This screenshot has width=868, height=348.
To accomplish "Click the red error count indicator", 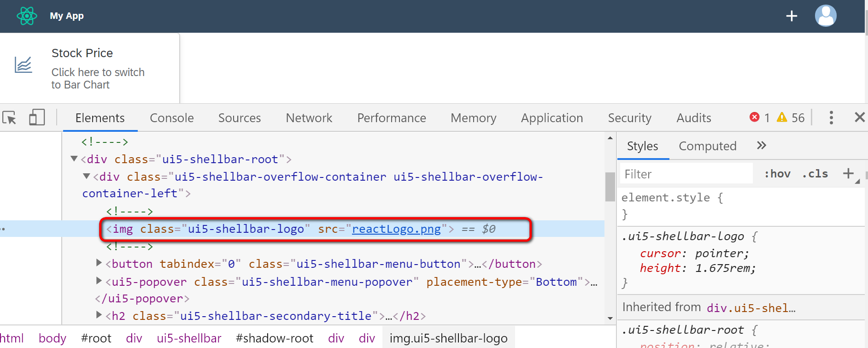I will click(759, 118).
